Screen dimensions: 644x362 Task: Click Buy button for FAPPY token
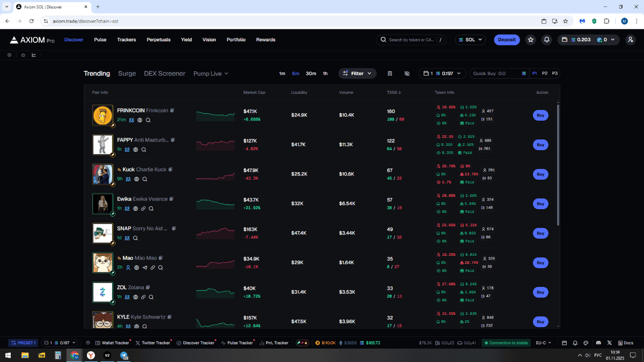540,145
